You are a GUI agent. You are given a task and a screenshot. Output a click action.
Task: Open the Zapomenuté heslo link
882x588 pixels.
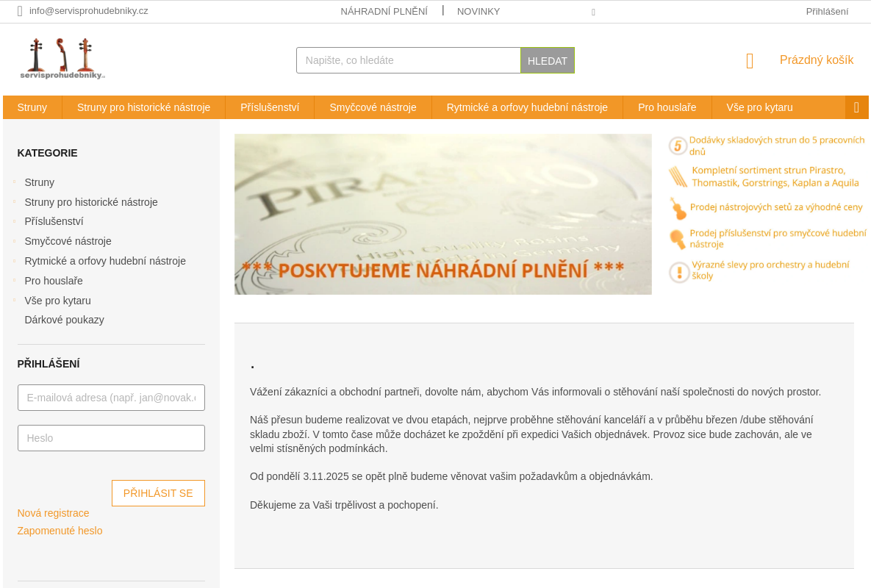pos(60,531)
